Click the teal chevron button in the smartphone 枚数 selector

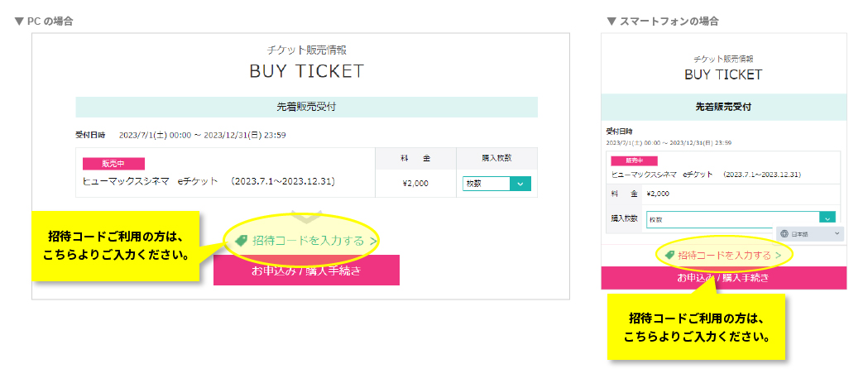tap(827, 218)
